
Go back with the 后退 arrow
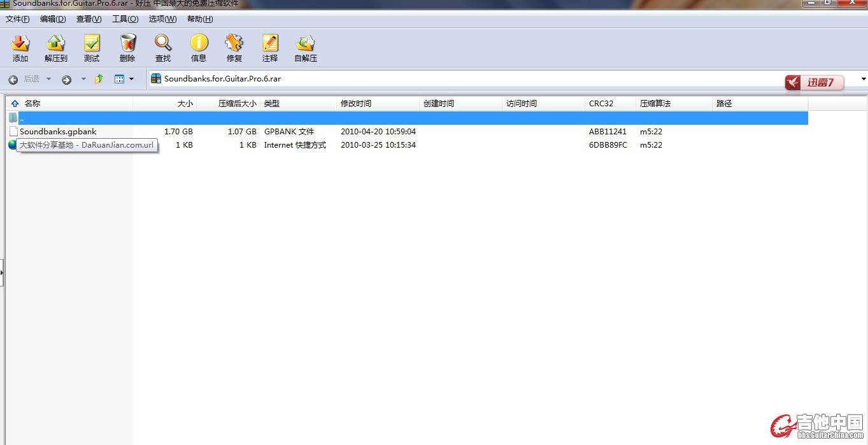click(x=13, y=80)
